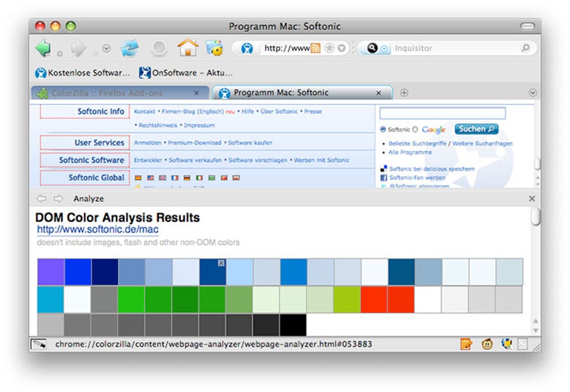This screenshot has height=392, width=570.
Task: Subscribe via the orange RSS feed icon
Action: [x=316, y=48]
